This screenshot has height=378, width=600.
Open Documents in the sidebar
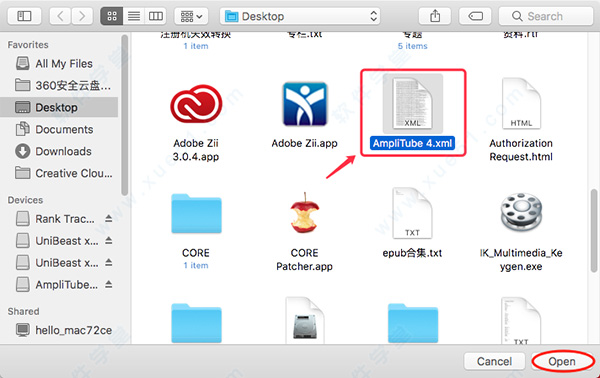pos(59,129)
